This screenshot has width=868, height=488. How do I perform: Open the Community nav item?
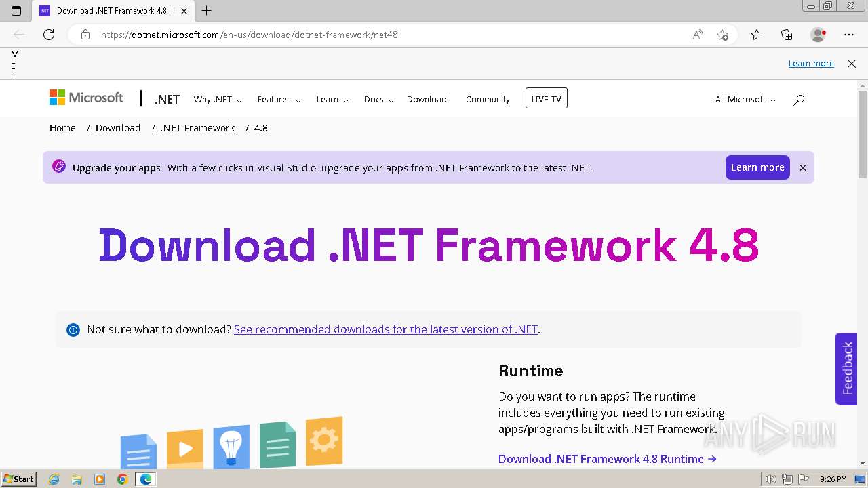(x=488, y=100)
